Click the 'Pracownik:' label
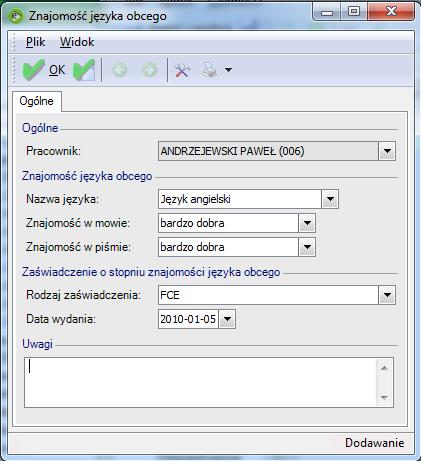This screenshot has width=421, height=461. 53,151
